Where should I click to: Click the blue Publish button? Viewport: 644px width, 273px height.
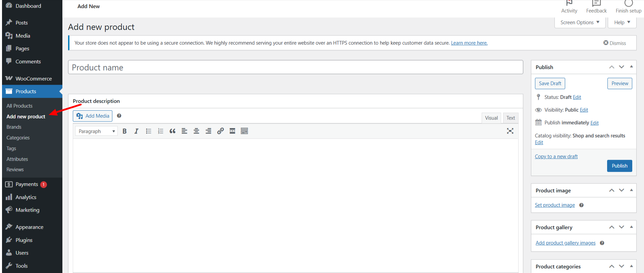(x=620, y=166)
